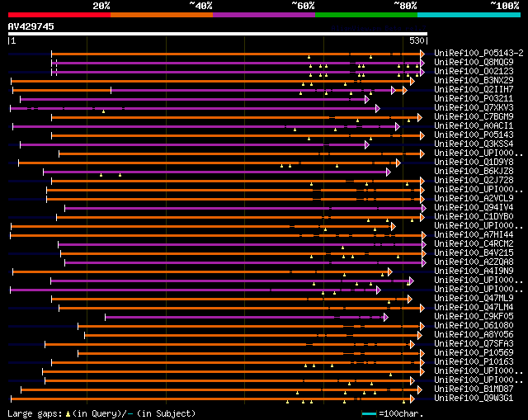Click the UniRef100_Q47LM4 label
Viewport: 528px width, 420px height.
(x=474, y=308)
